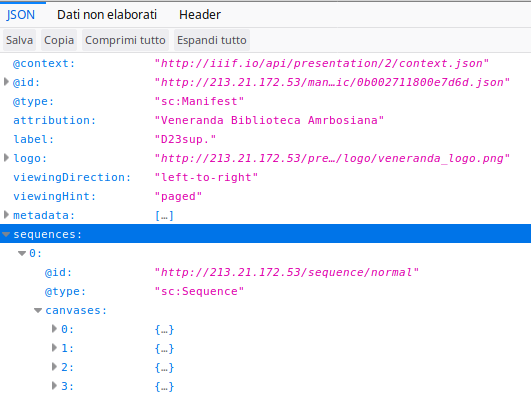Click the manifest @id URL ending 0b002711800e7d6d.json
Image resolution: width=531 pixels, height=394 pixels.
click(x=332, y=82)
